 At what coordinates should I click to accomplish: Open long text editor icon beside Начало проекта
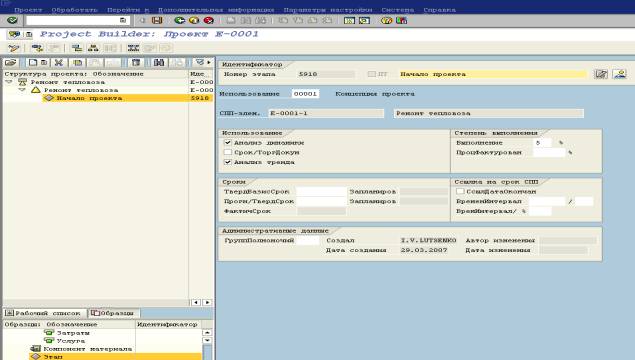pos(601,74)
